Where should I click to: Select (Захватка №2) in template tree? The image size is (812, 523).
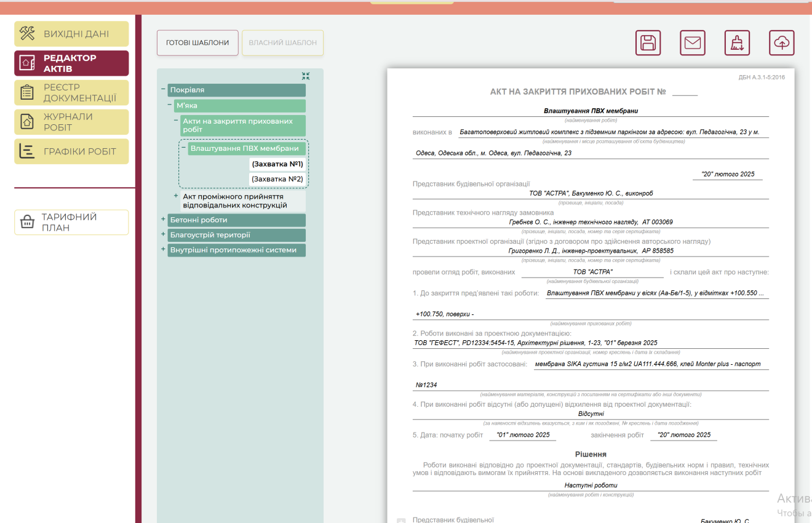click(x=277, y=179)
